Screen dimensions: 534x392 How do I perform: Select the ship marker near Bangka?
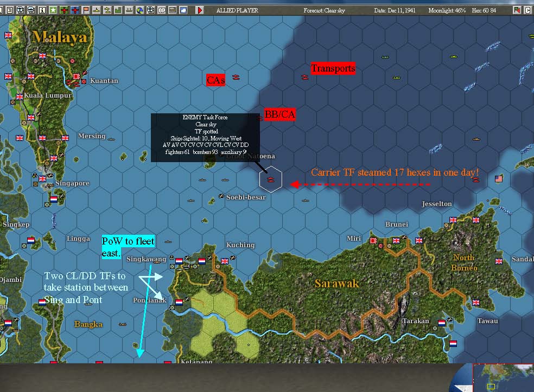(123, 324)
